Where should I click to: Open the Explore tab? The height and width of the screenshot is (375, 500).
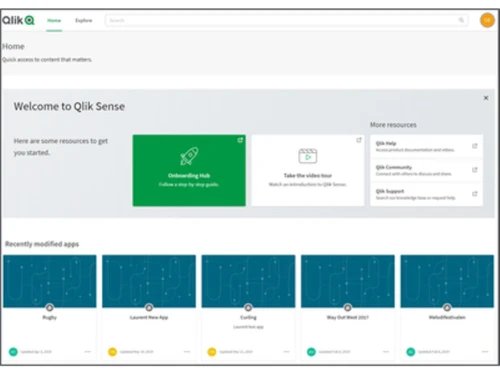click(83, 21)
